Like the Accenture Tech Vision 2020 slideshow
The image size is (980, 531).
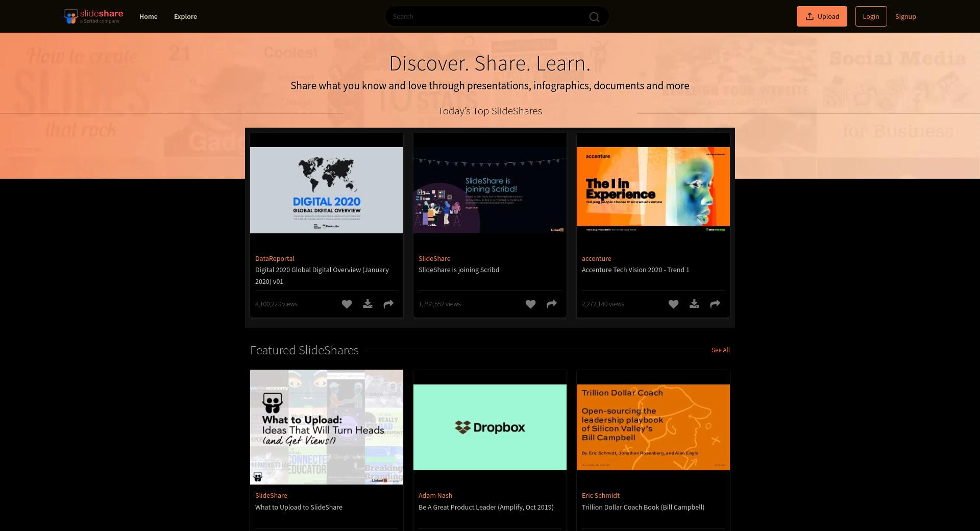tap(673, 304)
